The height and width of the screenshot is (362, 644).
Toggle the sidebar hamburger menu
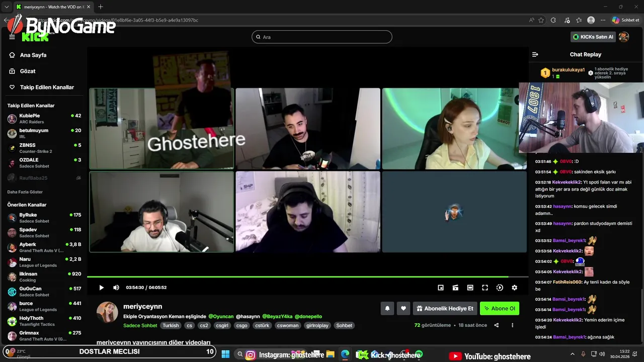[x=12, y=37]
